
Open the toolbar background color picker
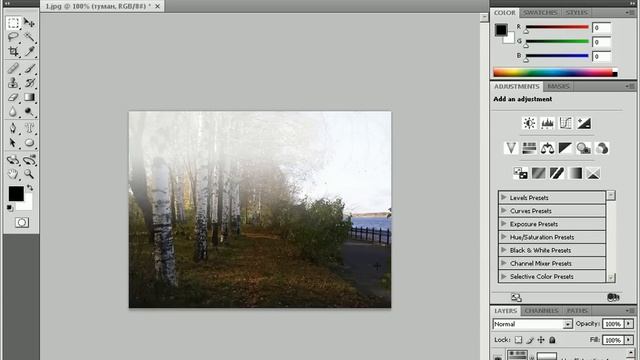[x=27, y=205]
